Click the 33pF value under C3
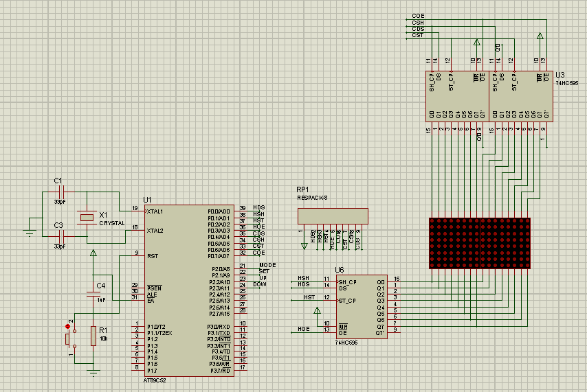Image resolution: width=587 pixels, height=392 pixels. (x=60, y=247)
